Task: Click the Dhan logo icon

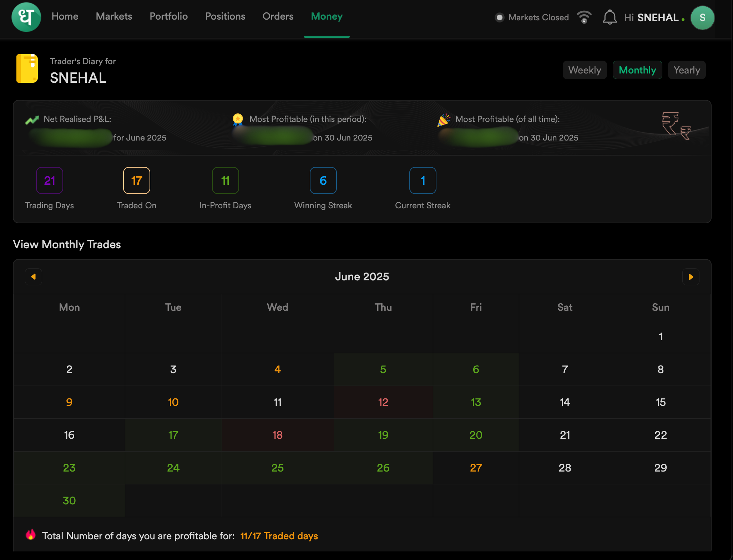Action: click(26, 17)
